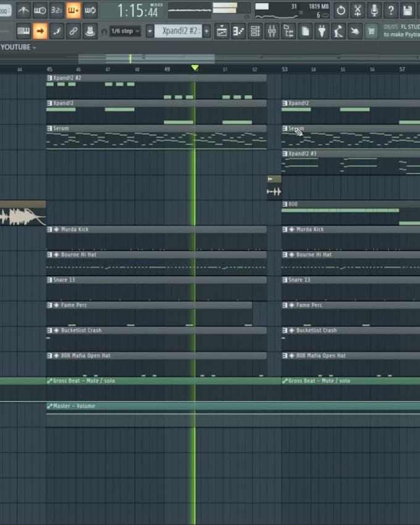This screenshot has width=420, height=525.
Task: Toggle step editing mode
Action: pyautogui.click(x=57, y=31)
